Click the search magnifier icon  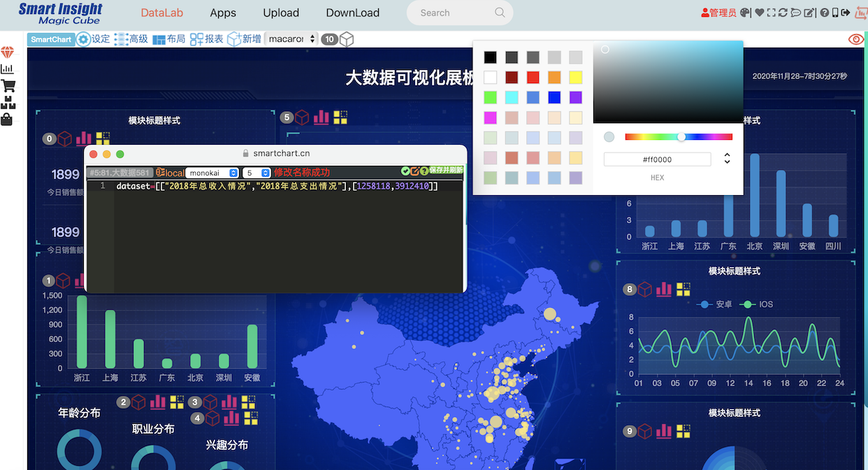coord(500,13)
